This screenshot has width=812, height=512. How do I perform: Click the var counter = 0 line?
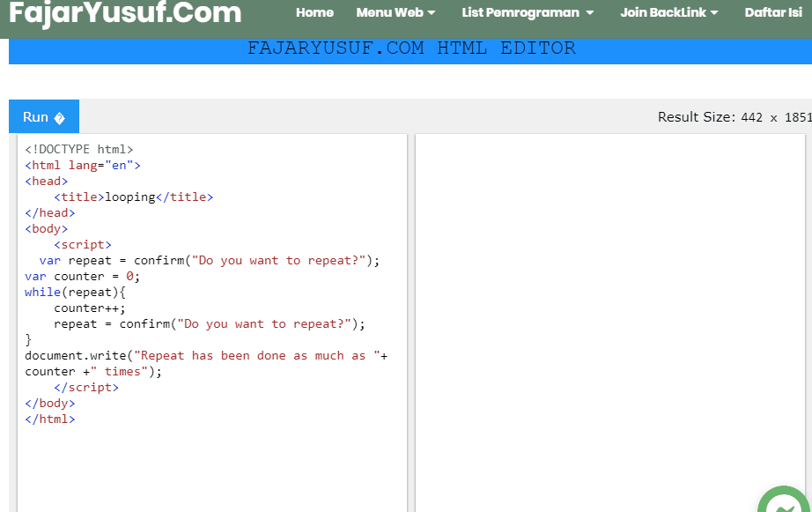point(82,276)
